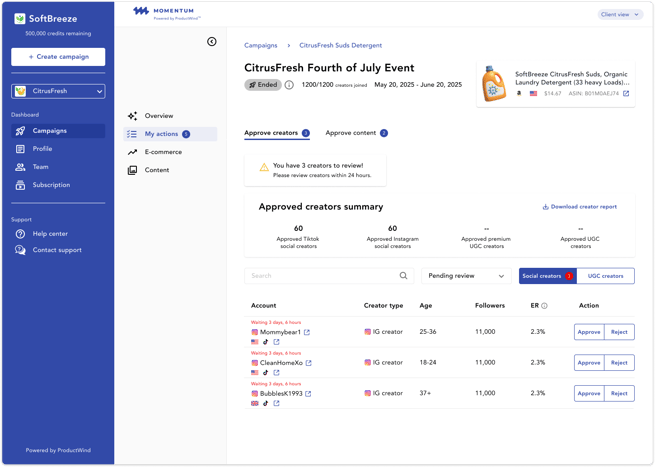Click the Create campaign button

58,57
